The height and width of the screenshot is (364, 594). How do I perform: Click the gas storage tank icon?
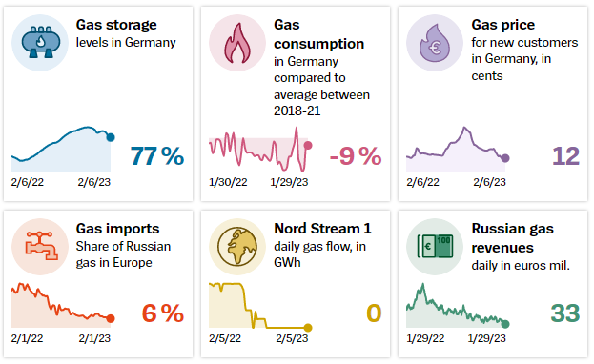(x=40, y=43)
